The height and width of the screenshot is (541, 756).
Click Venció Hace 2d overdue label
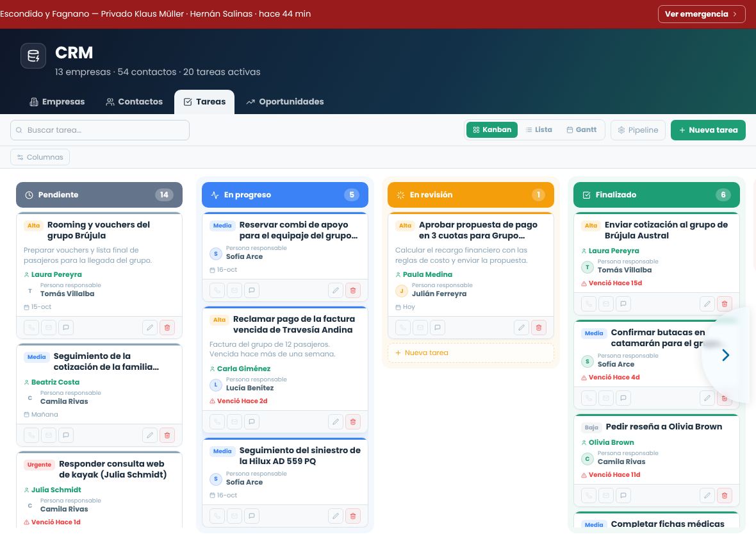point(238,401)
